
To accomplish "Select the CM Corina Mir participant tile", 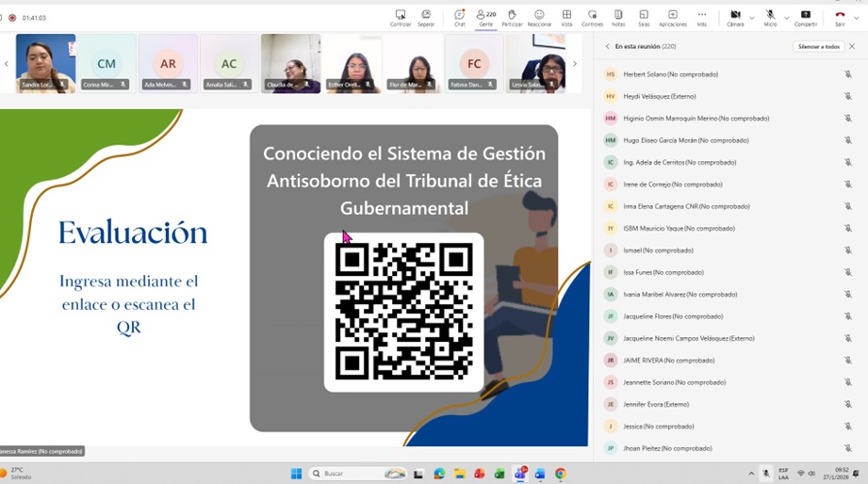I will (x=106, y=64).
